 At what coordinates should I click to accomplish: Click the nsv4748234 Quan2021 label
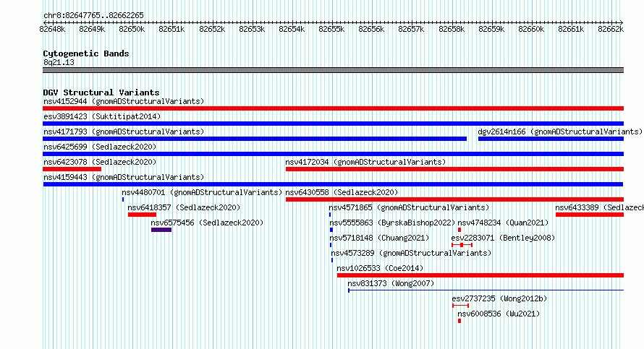[x=503, y=223]
